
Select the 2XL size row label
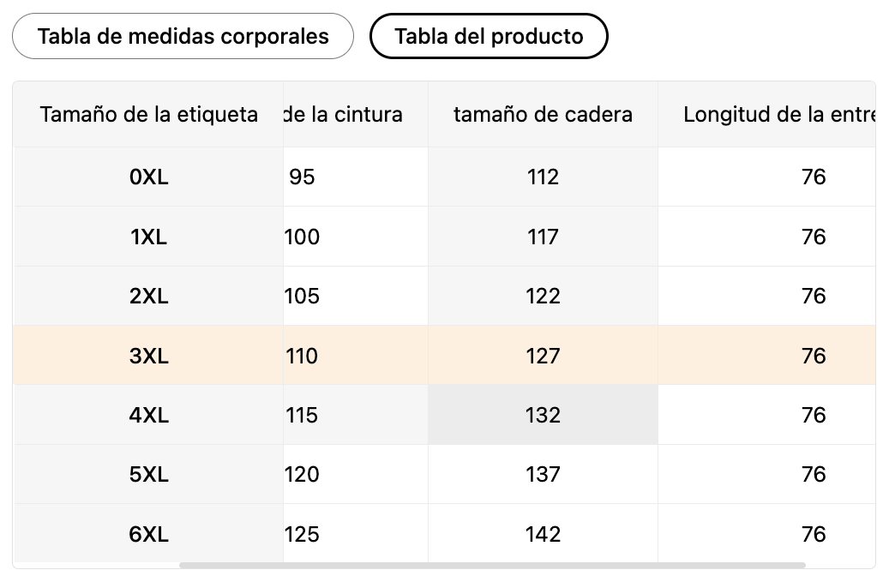click(x=148, y=297)
